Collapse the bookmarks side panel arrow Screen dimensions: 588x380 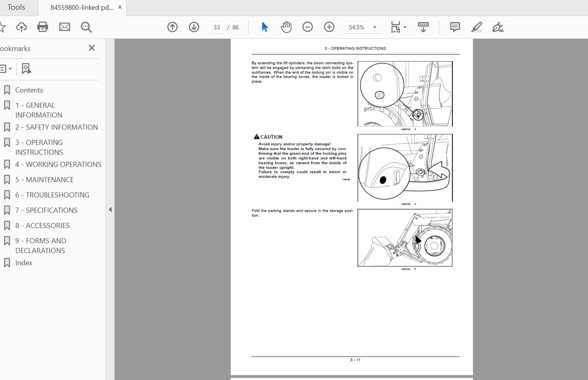tap(110, 210)
